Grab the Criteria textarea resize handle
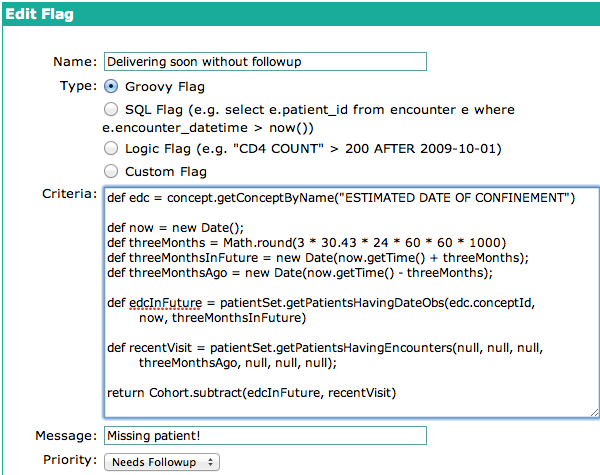The height and width of the screenshot is (475, 600). (x=594, y=412)
